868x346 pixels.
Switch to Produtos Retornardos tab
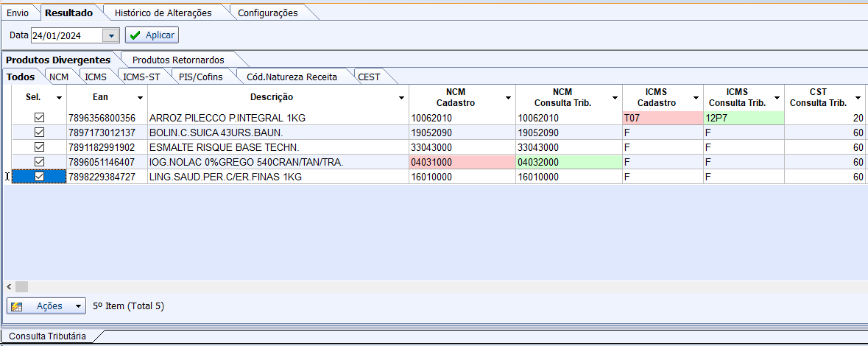click(x=177, y=60)
